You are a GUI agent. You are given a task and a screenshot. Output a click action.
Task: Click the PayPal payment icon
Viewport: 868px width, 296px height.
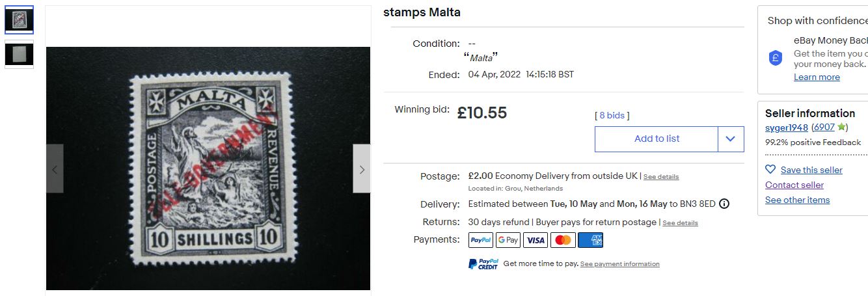pos(481,240)
